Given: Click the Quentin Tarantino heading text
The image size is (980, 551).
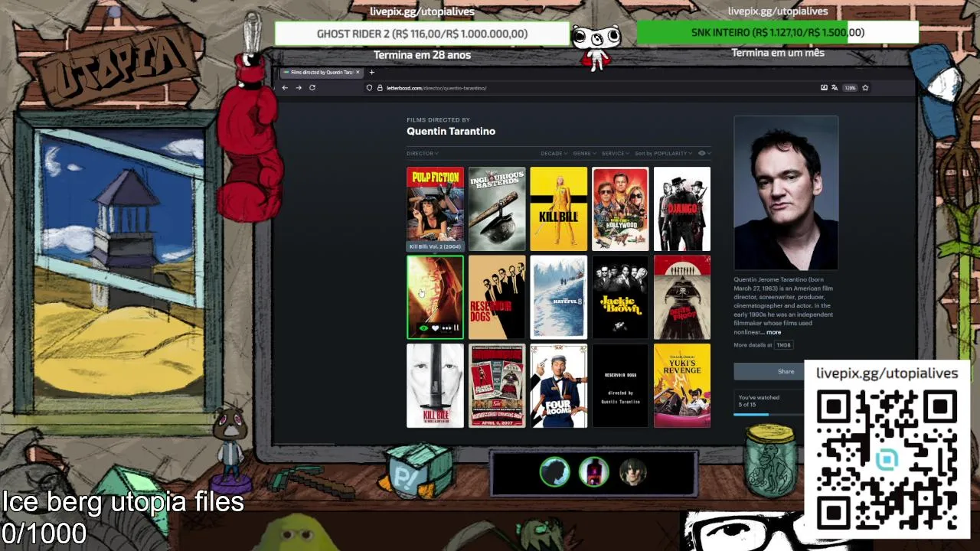Looking at the screenshot, I should pos(451,132).
